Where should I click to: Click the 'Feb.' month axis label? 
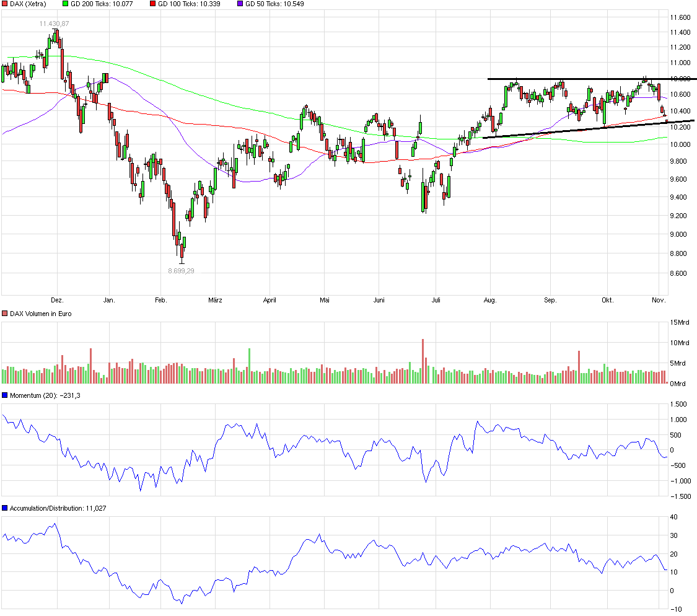point(161,300)
